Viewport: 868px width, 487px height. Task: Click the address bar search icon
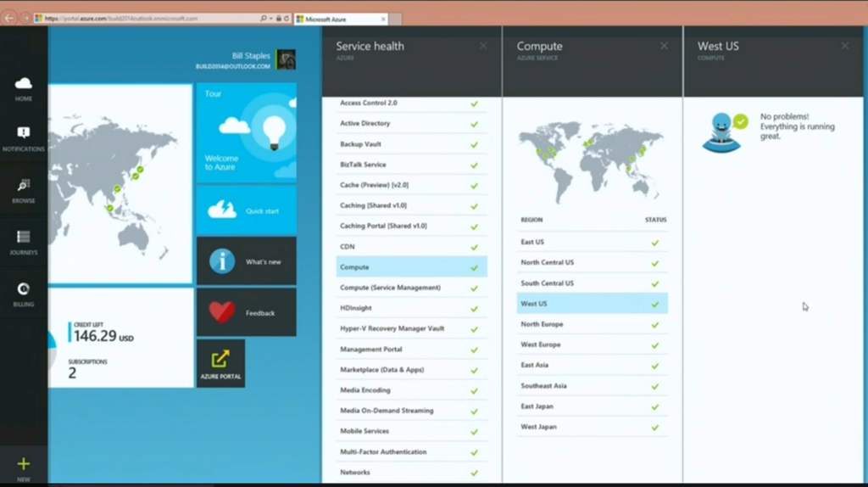pos(263,19)
